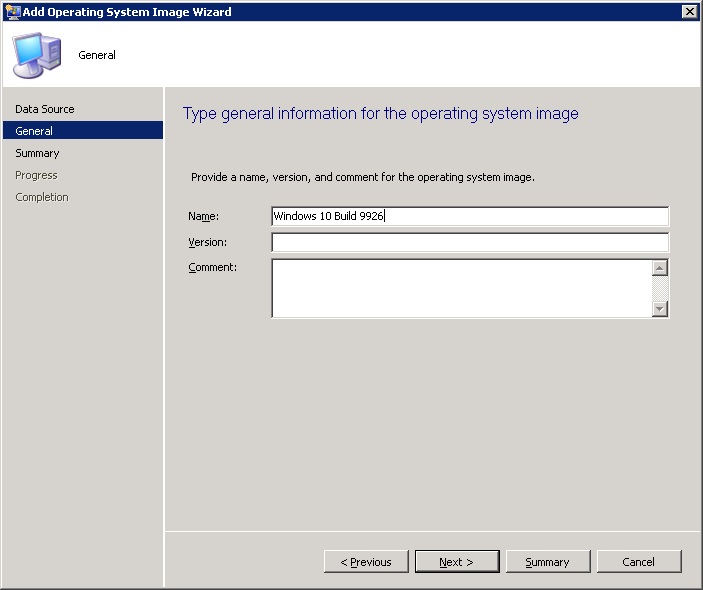Viewport: 703px width, 590px height.
Task: Select the General step in the sidebar
Action: (x=35, y=131)
